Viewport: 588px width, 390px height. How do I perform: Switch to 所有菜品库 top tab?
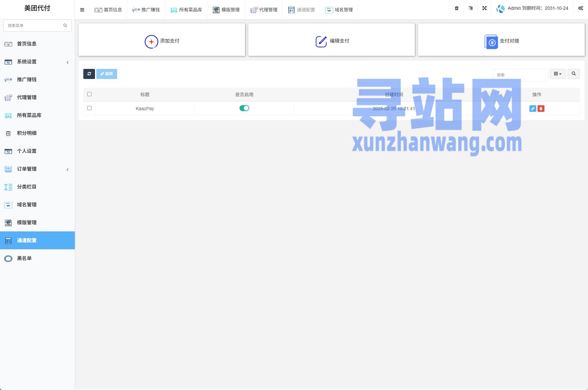(186, 10)
